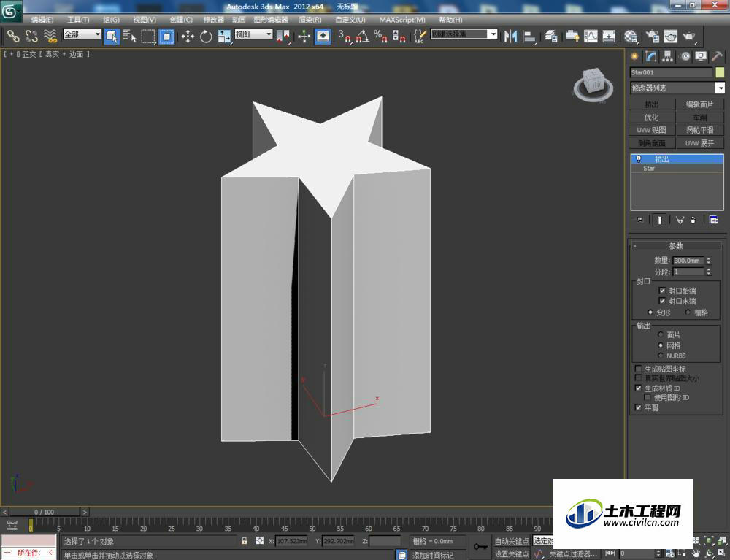730x560 pixels.
Task: Open Select by Name list icon
Action: [x=129, y=36]
